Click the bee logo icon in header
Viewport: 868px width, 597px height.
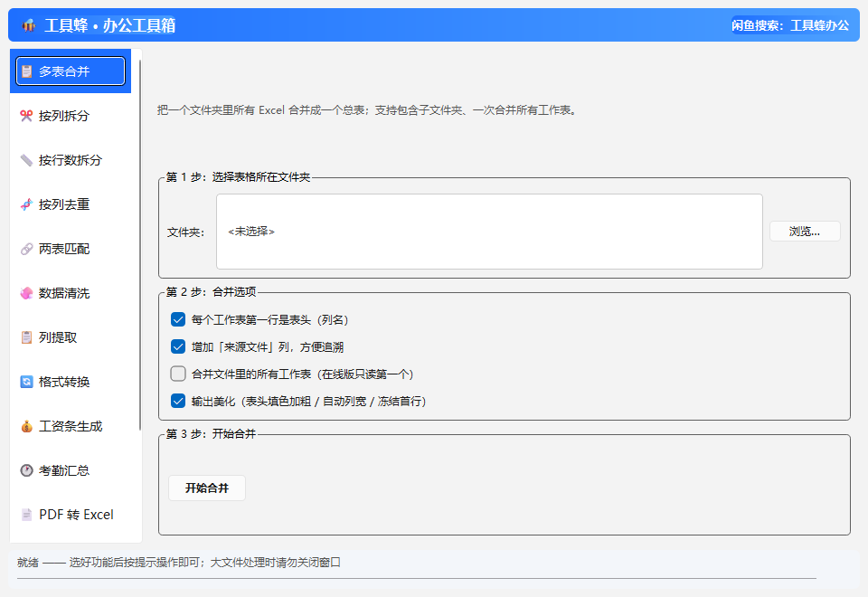pyautogui.click(x=29, y=25)
